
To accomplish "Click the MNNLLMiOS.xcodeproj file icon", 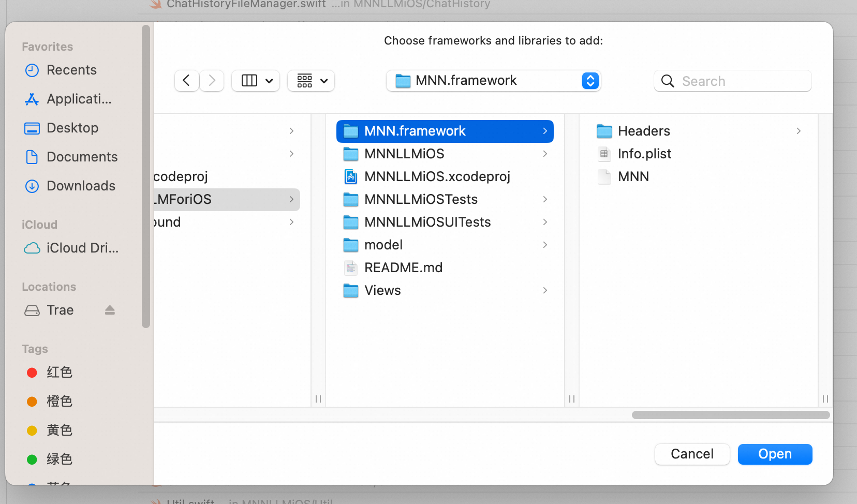I will (x=351, y=176).
